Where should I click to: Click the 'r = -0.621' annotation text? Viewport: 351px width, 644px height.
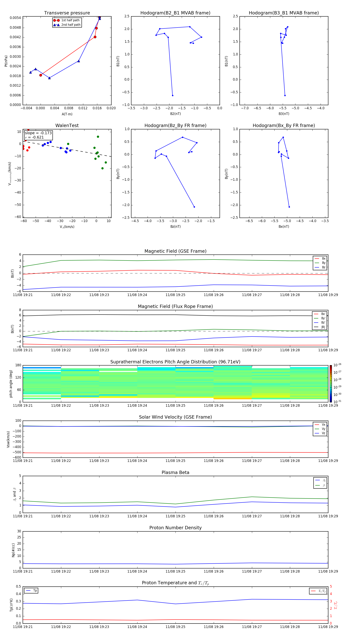point(35,137)
